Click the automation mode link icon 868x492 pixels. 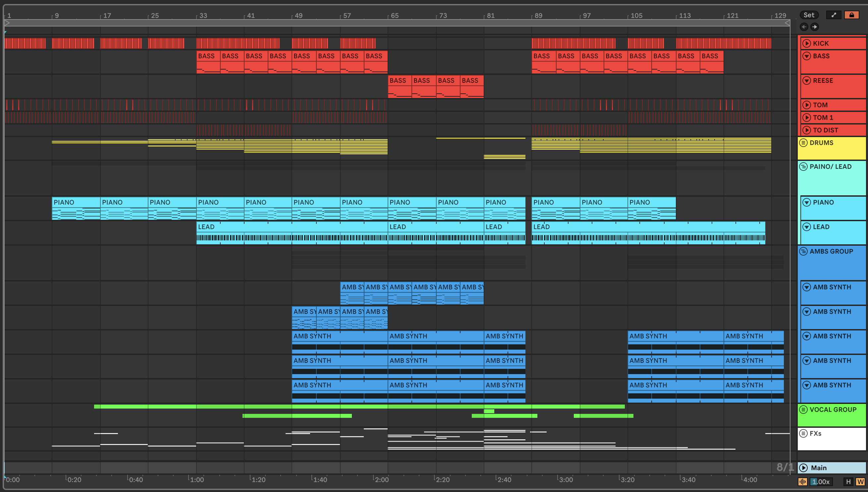(834, 15)
